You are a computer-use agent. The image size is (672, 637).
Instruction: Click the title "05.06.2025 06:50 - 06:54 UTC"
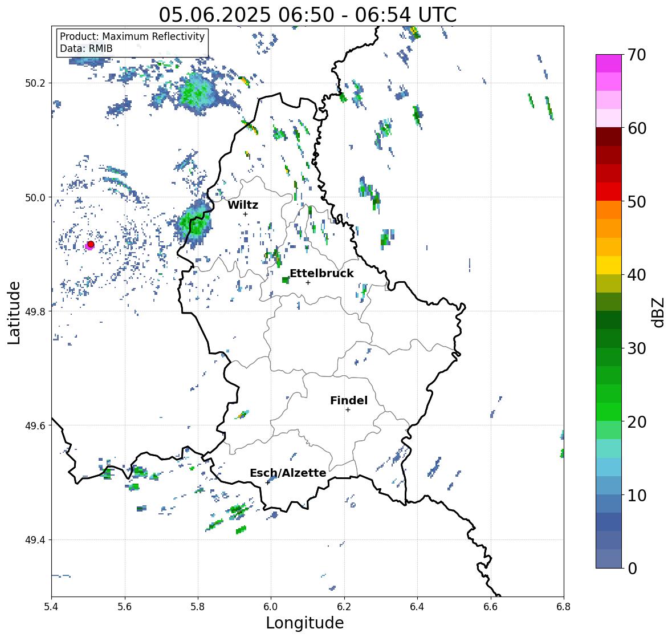click(x=308, y=15)
